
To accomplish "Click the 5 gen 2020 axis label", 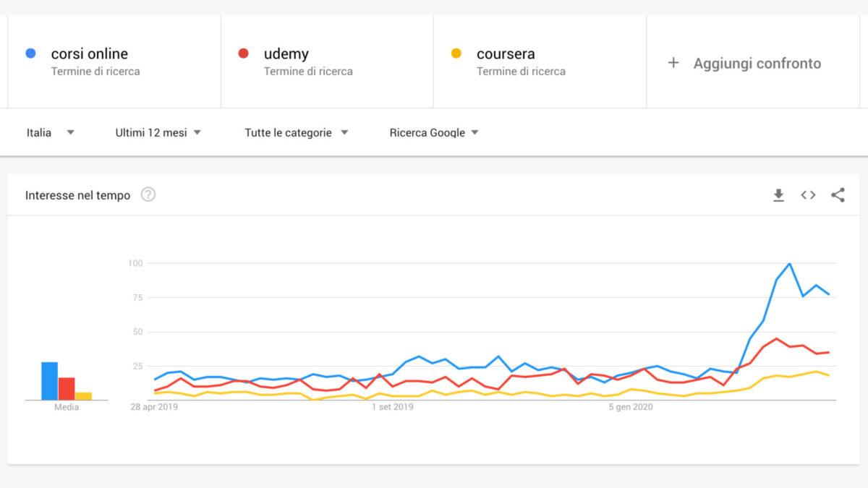I will [631, 407].
